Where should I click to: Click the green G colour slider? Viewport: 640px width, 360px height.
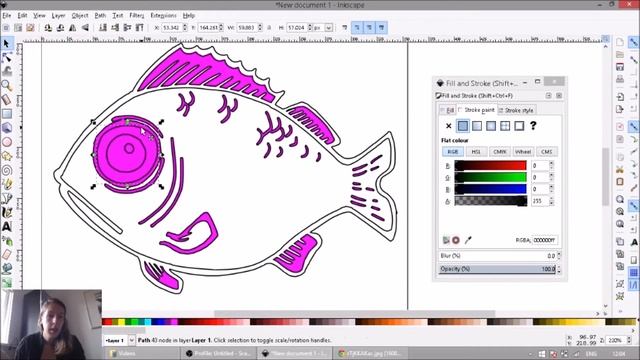pos(490,177)
